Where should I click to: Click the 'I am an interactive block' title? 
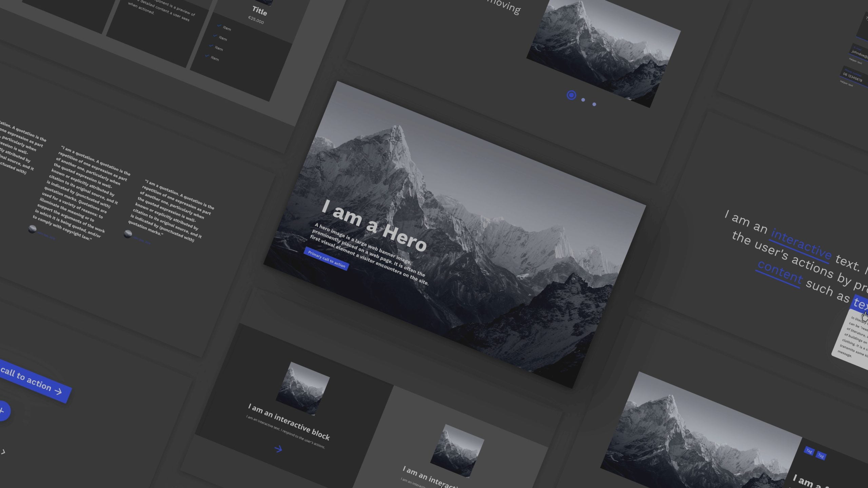(x=289, y=422)
